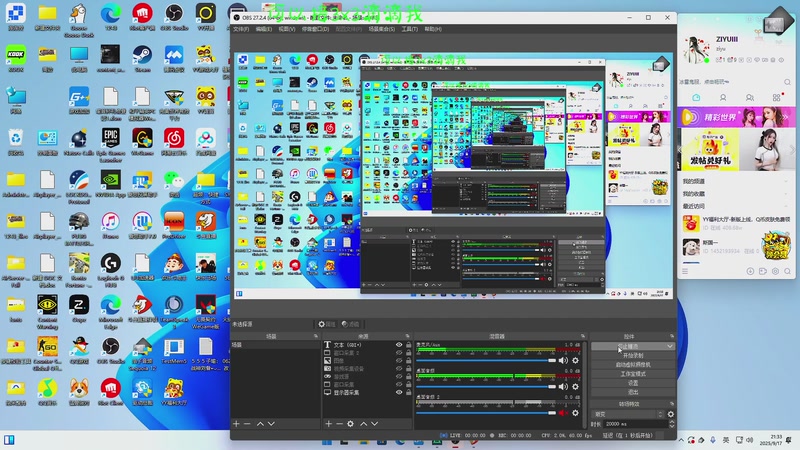Move the selected source down
The width and height of the screenshot is (800, 450).
coord(375,423)
